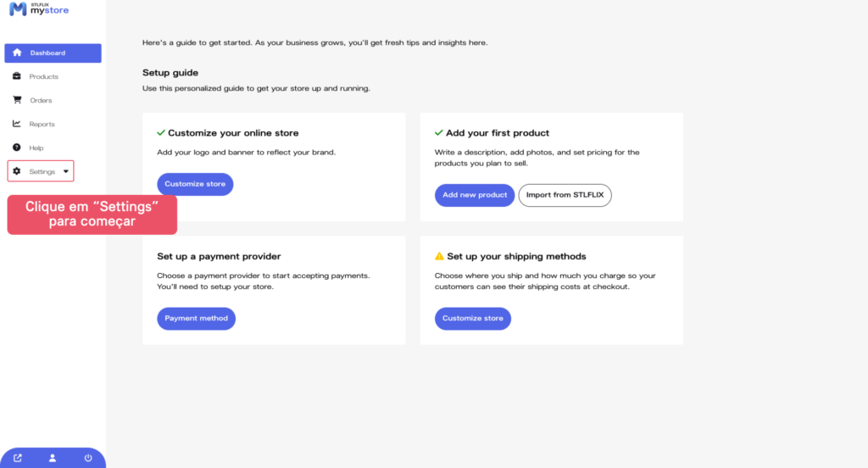Click the yellow shipping methods warning icon
868x468 pixels.
pyautogui.click(x=439, y=256)
